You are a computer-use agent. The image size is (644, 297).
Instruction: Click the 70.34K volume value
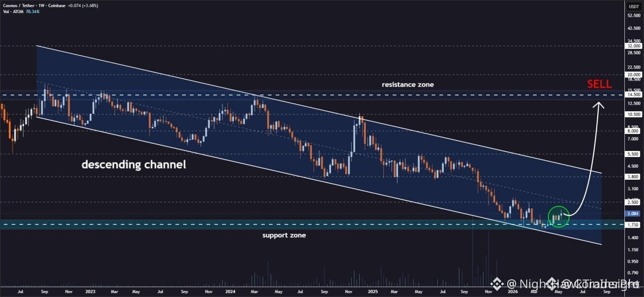tap(32, 12)
